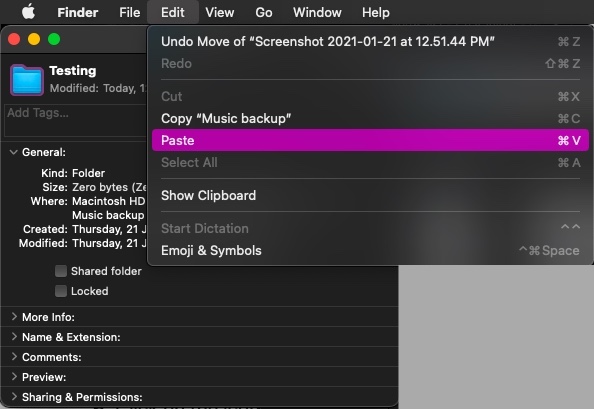Collapse the General section
Viewport: 594px width, 409px height.
(14, 152)
